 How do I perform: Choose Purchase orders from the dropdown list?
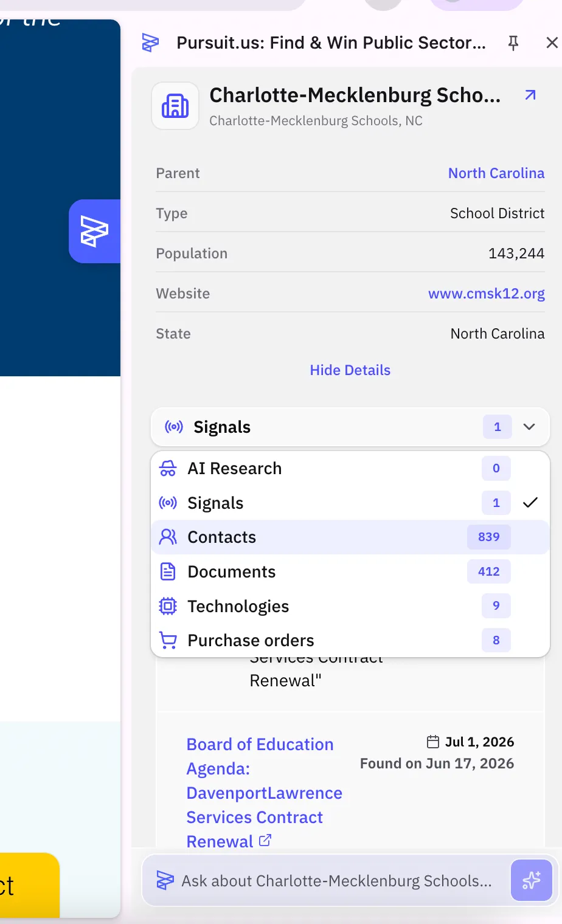350,640
